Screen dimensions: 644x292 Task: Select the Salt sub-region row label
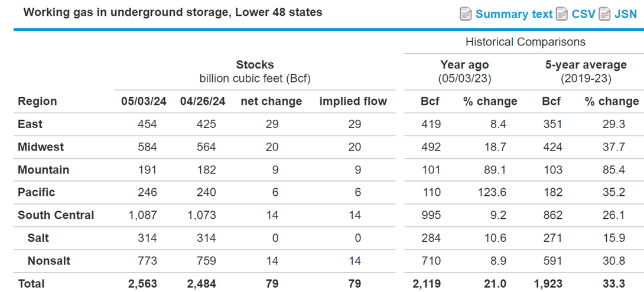[38, 238]
